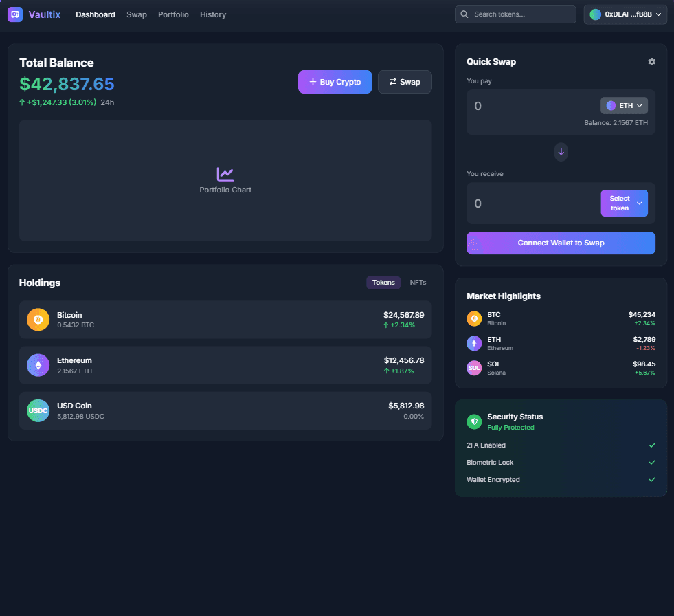
Task: Expand the 0xDEAF...fB8B wallet menu
Action: (625, 14)
